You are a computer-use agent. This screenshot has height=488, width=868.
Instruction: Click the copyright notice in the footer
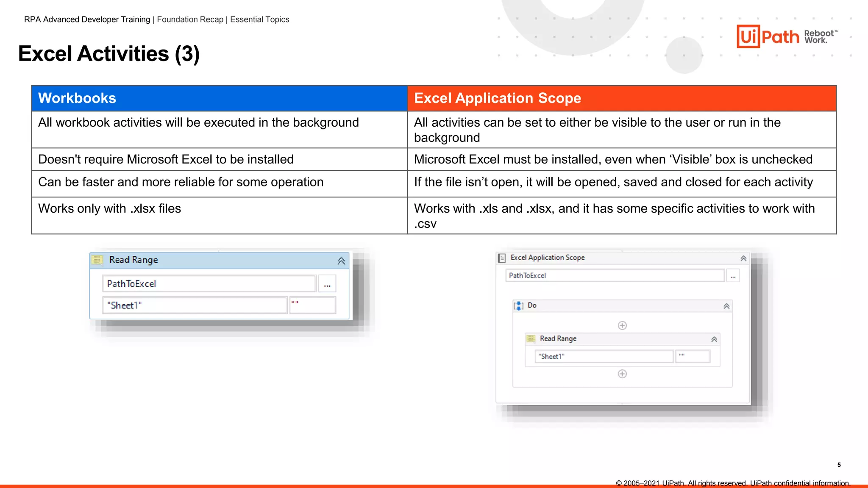[x=733, y=483]
